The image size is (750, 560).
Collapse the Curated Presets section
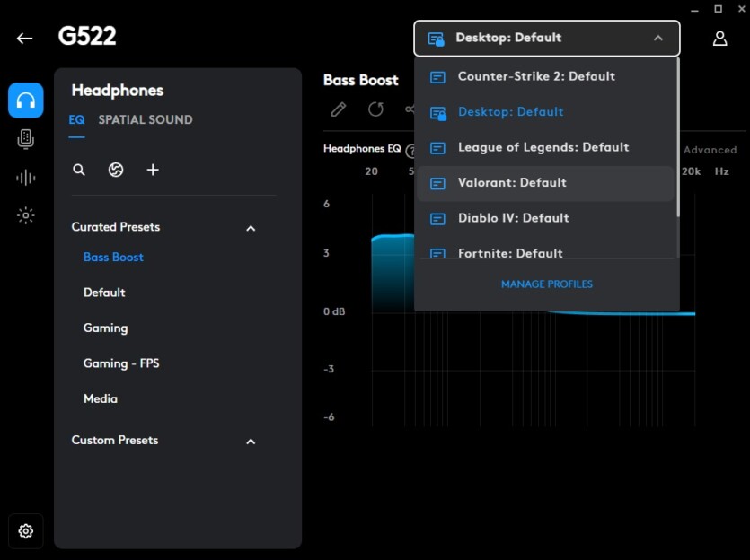(251, 228)
